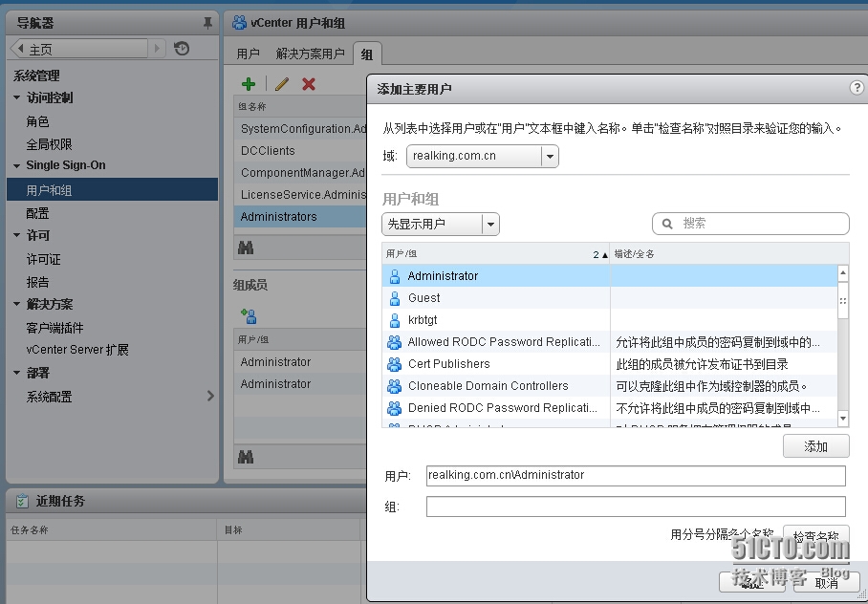
Task: Select Guest in user list
Action: click(610, 298)
